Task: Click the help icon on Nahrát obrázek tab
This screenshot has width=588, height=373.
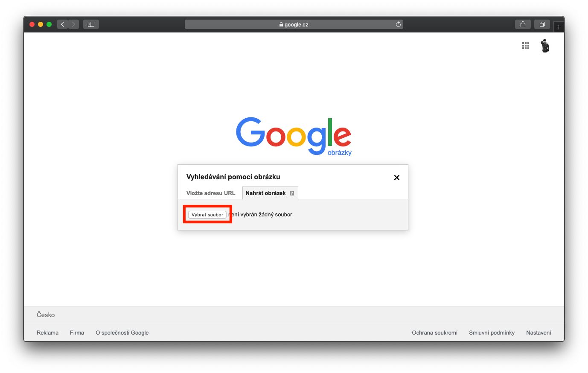Action: pos(292,193)
